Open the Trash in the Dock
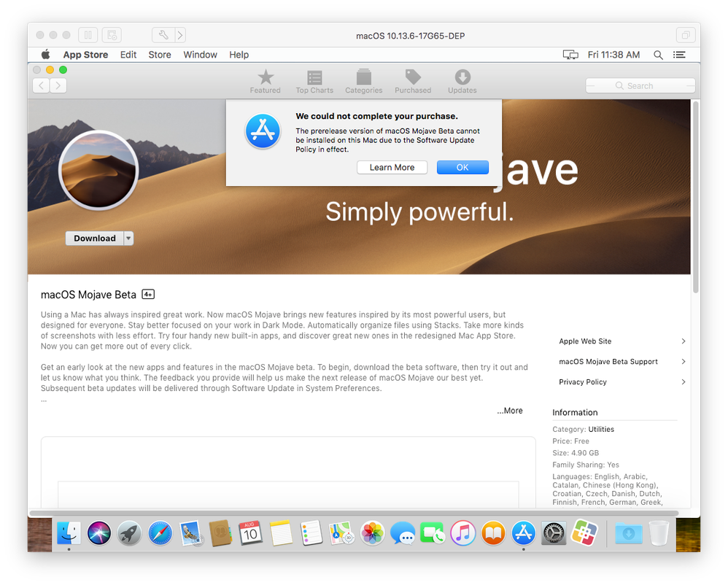This screenshot has height=585, width=728. coord(659,532)
